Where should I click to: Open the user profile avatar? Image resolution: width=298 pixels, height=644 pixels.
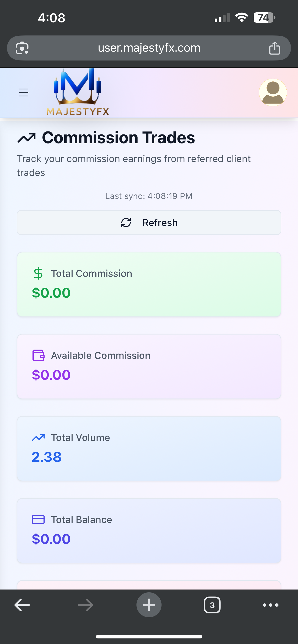coord(273,92)
